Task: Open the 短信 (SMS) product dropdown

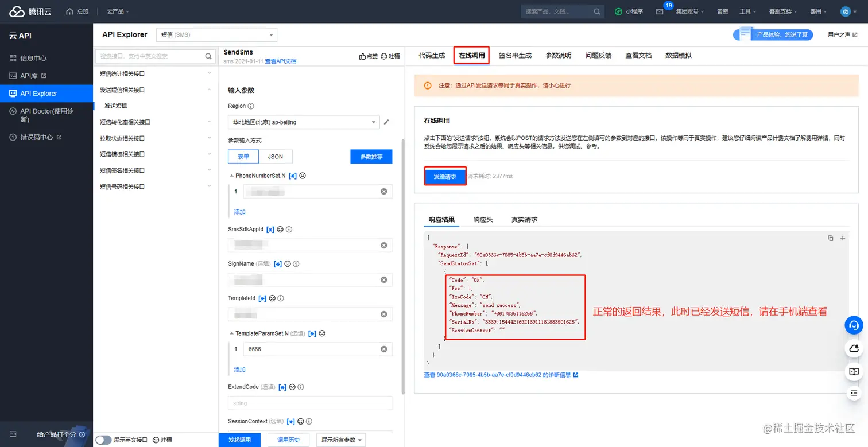Action: 216,35
